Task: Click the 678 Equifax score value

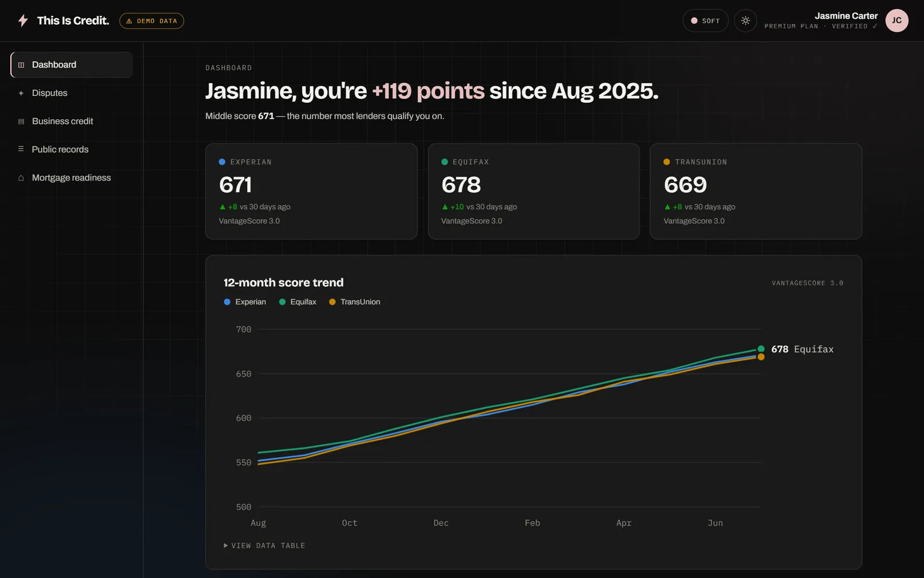Action: 461,185
